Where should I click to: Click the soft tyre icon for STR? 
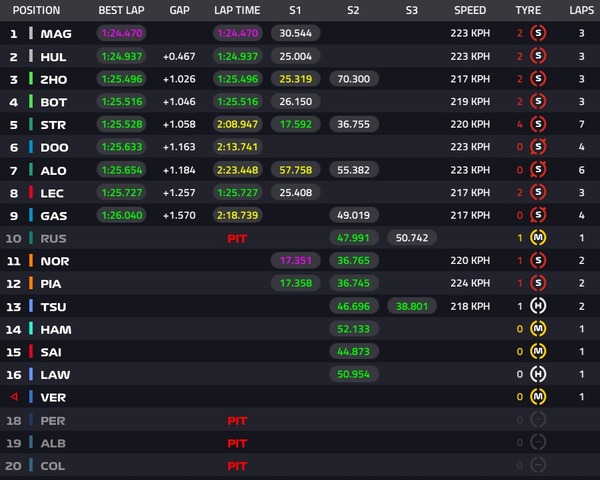tap(538, 125)
